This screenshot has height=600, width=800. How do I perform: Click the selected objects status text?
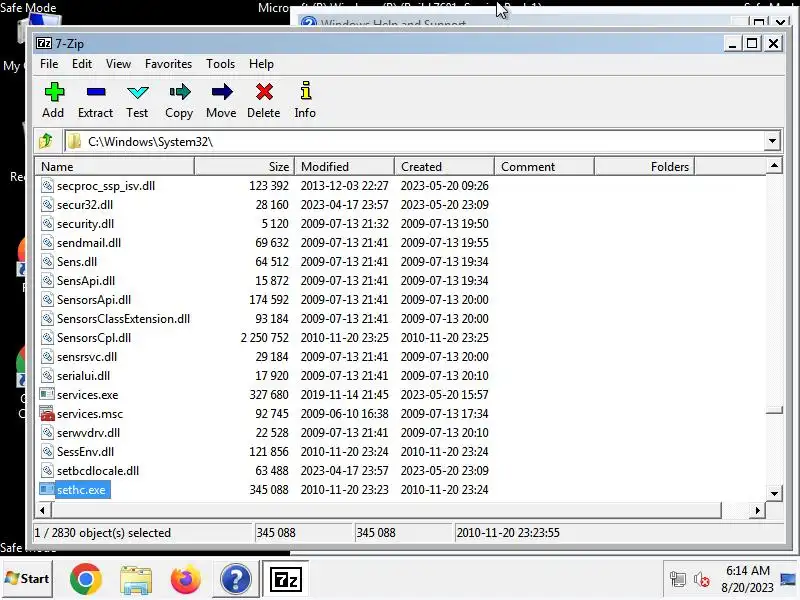point(103,533)
